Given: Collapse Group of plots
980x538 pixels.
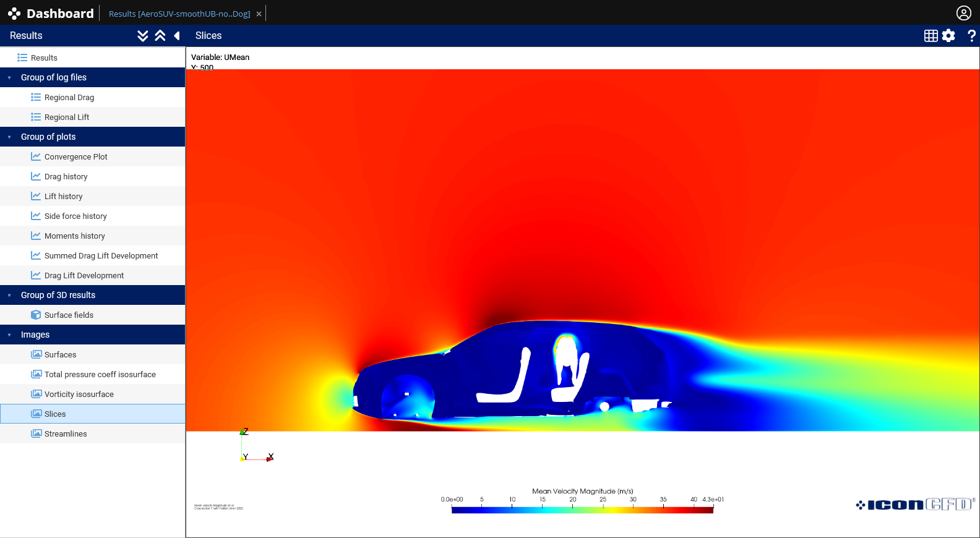Looking at the screenshot, I should click(93, 137).
